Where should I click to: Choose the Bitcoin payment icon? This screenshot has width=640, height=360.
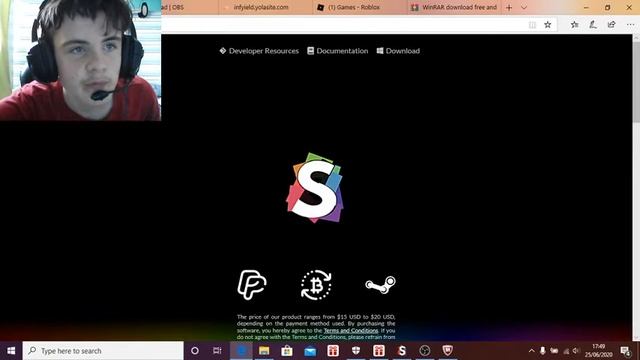[316, 284]
